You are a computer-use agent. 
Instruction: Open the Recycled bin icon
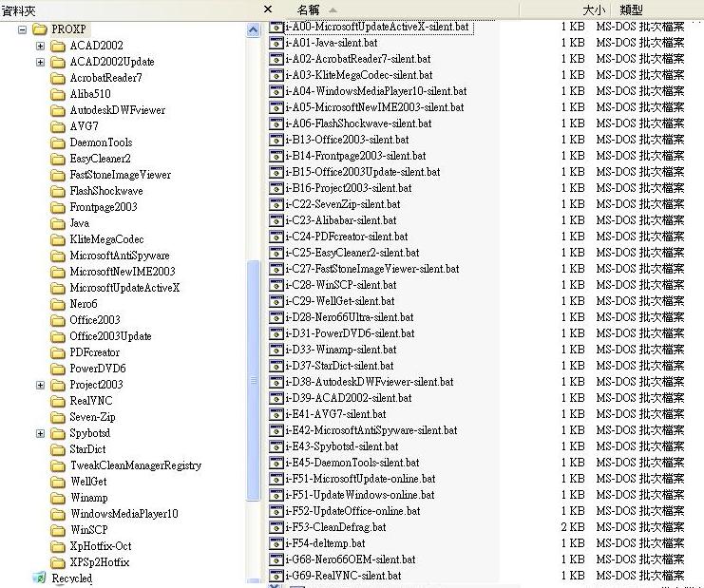40,579
